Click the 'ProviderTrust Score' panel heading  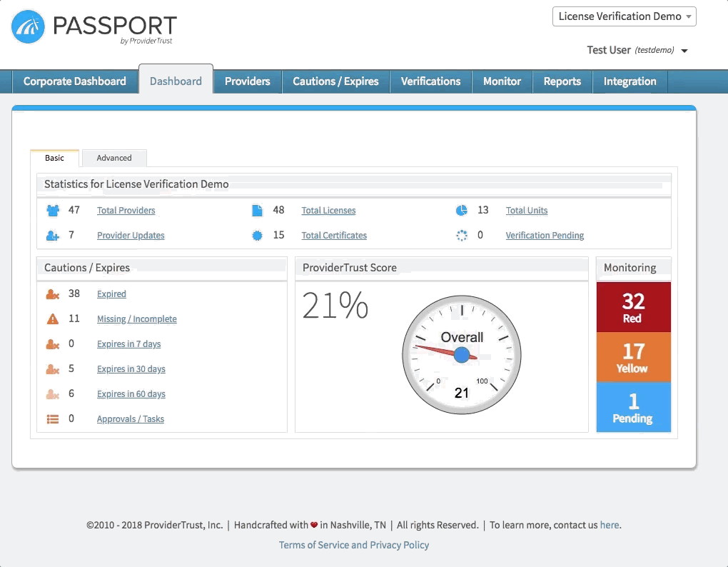(x=350, y=268)
